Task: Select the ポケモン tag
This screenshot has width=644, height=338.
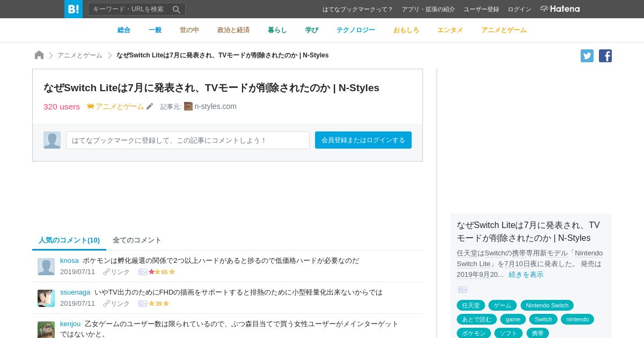Action: (x=473, y=333)
